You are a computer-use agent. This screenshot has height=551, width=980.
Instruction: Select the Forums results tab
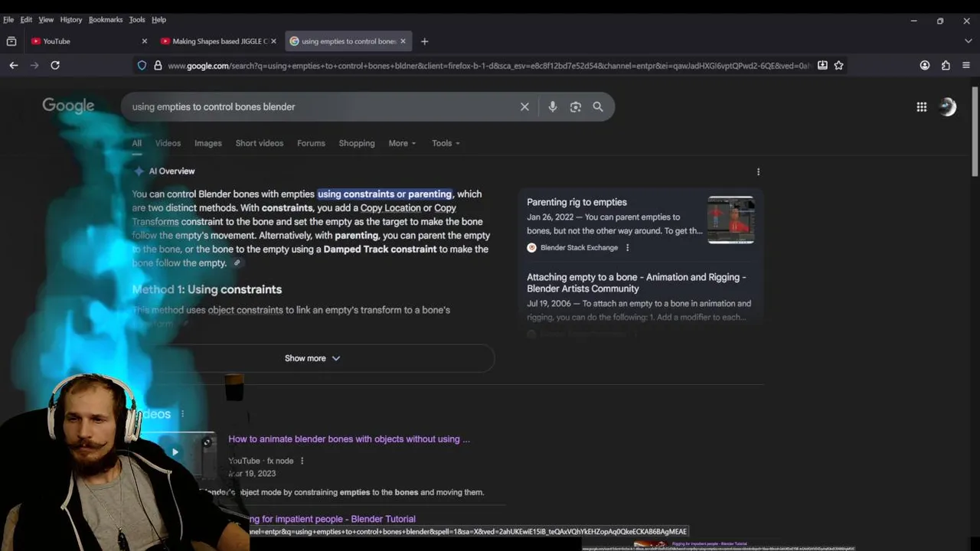coord(311,143)
